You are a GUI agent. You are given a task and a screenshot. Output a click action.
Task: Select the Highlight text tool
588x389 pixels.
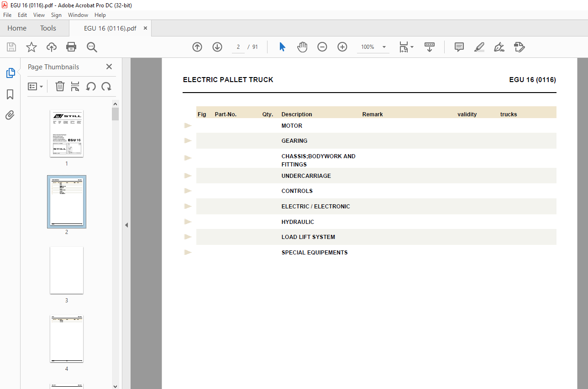click(479, 47)
